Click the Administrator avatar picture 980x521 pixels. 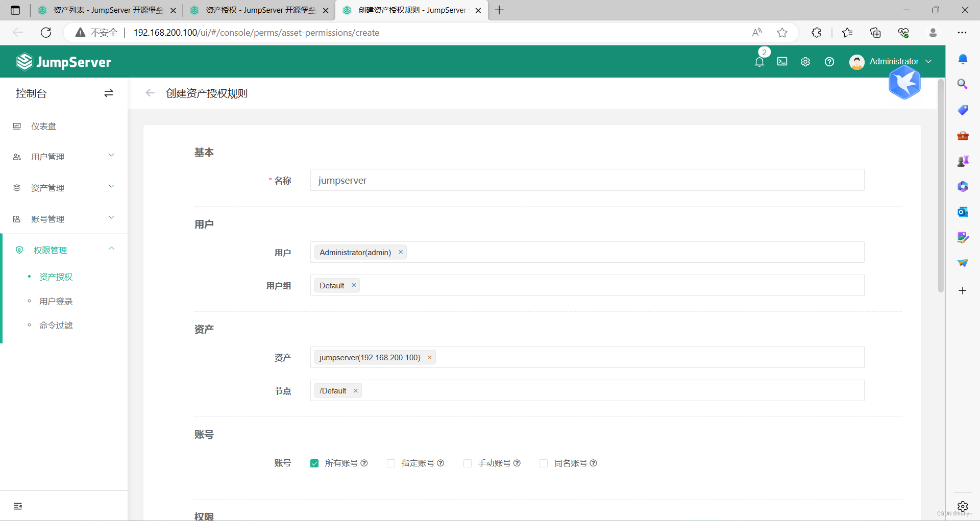click(x=856, y=62)
